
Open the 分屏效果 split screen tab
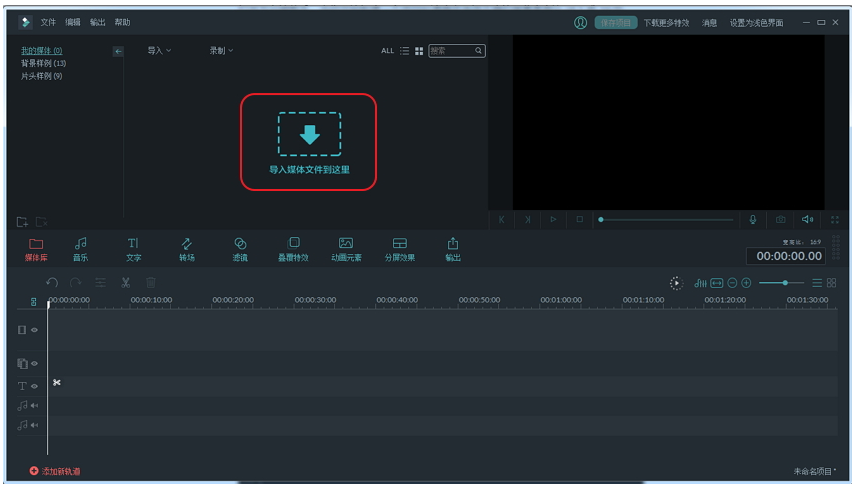point(399,249)
